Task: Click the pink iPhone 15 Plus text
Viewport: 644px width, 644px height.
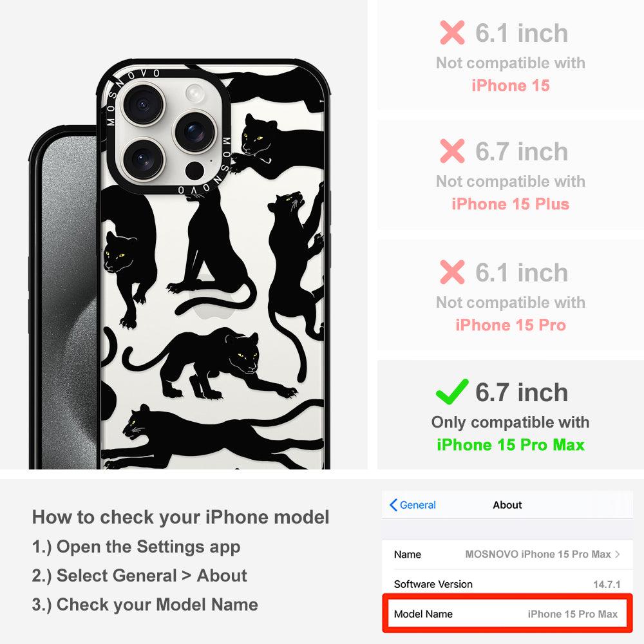Action: (511, 204)
